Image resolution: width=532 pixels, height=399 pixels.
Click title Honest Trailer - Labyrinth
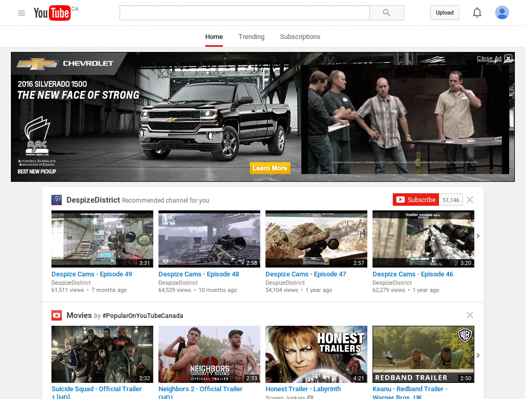coord(303,389)
